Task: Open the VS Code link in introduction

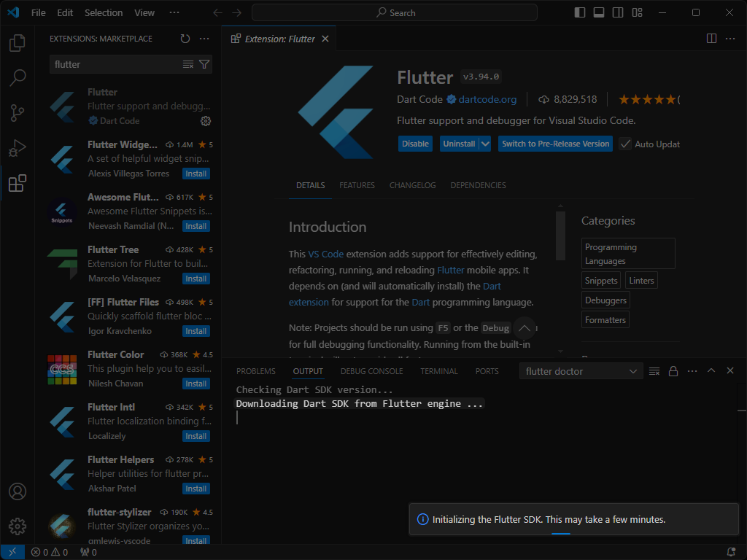Action: (x=326, y=254)
